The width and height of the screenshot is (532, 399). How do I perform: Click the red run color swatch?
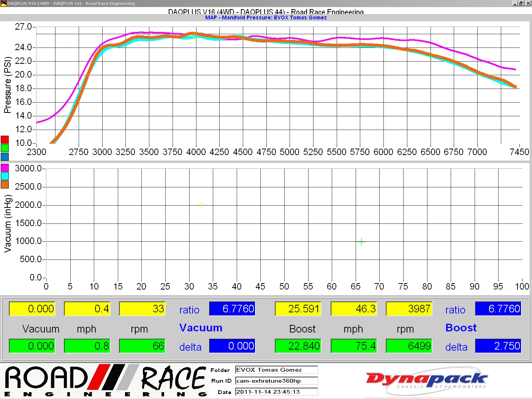coord(5,139)
